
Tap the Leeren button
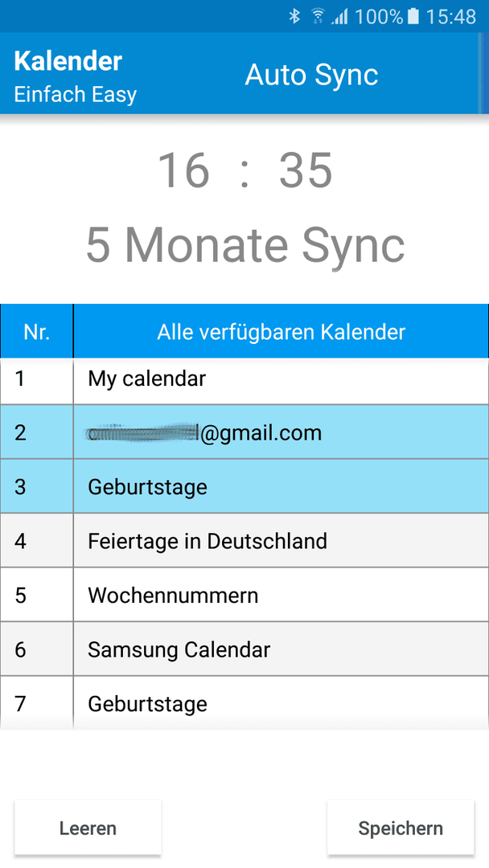(88, 828)
